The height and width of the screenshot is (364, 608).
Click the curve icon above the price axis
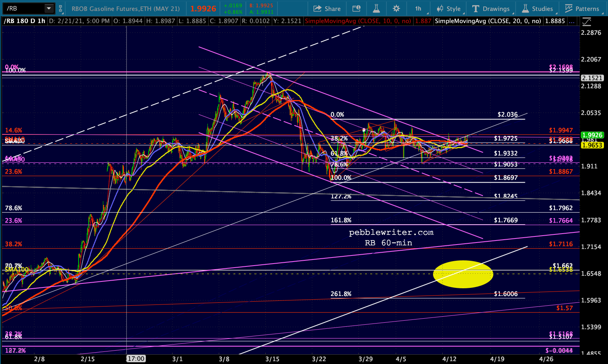586,21
